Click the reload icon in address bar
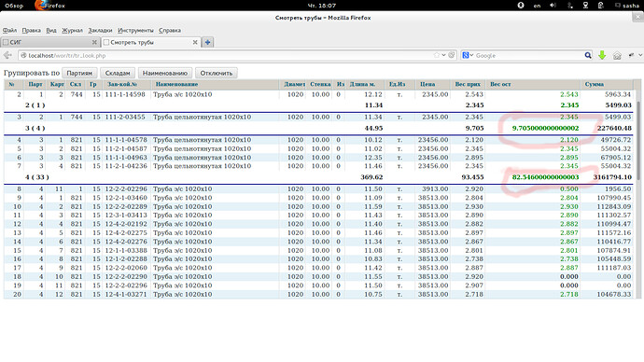 tap(452, 55)
